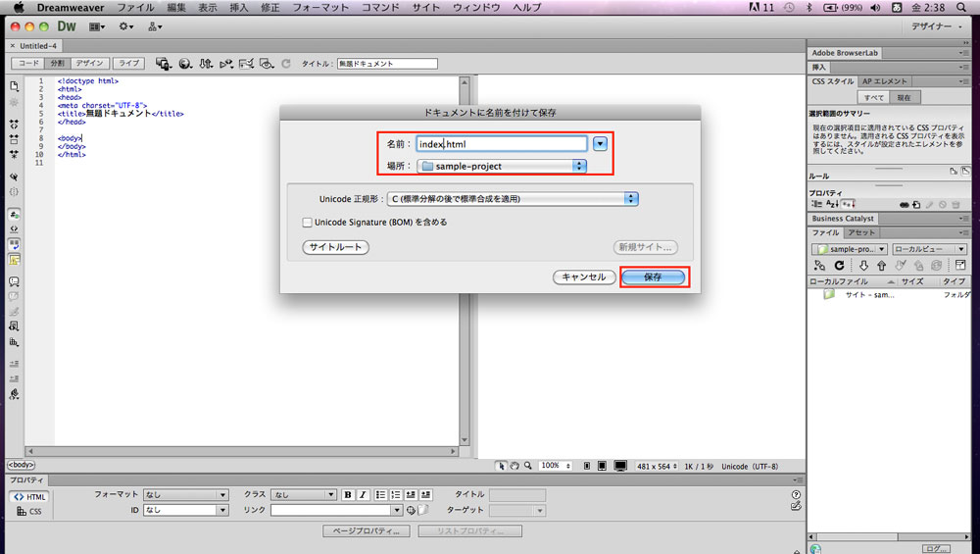Open the サイト menu in menu bar
The width and height of the screenshot is (980, 554).
tap(426, 8)
